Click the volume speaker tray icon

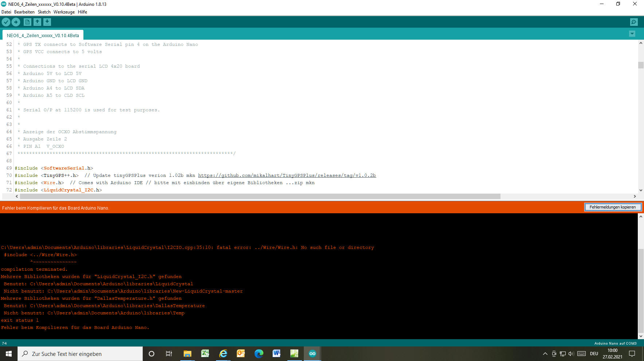[x=571, y=354]
